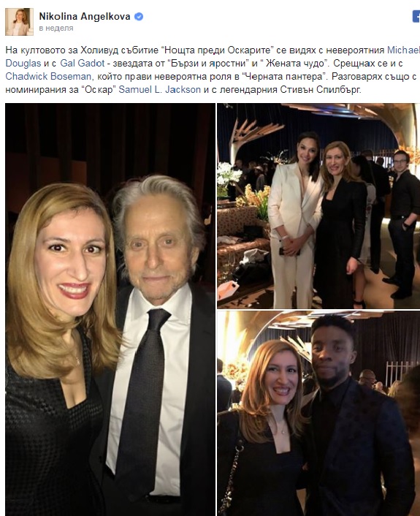Click the 'в неделя' timestamp
The width and height of the screenshot is (420, 516).
56,29
